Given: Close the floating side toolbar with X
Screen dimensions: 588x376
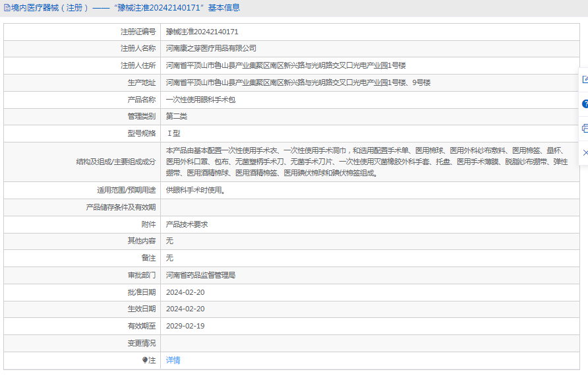Looking at the screenshot, I should coord(584,152).
